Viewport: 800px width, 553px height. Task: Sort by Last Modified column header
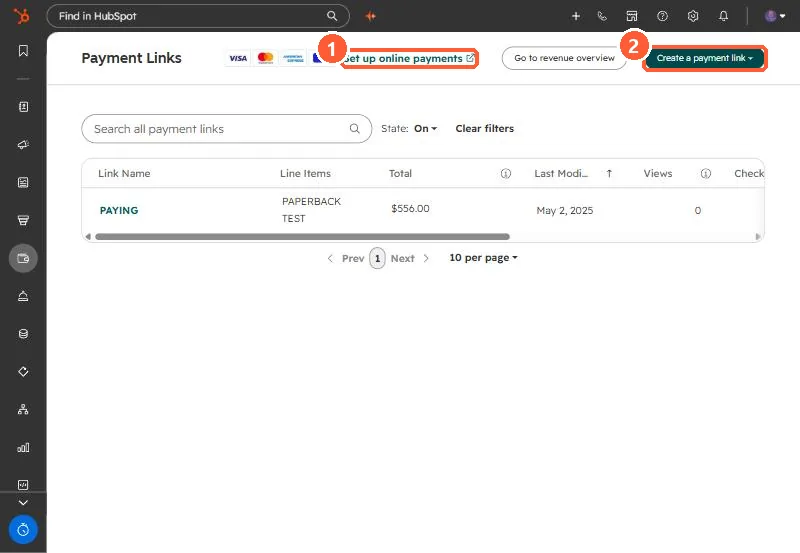(561, 173)
